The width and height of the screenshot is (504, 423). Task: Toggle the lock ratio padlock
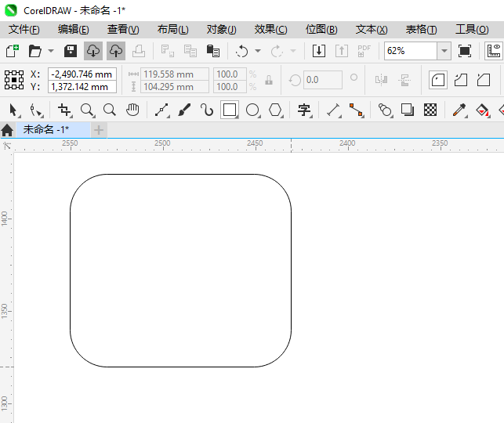coord(269,80)
